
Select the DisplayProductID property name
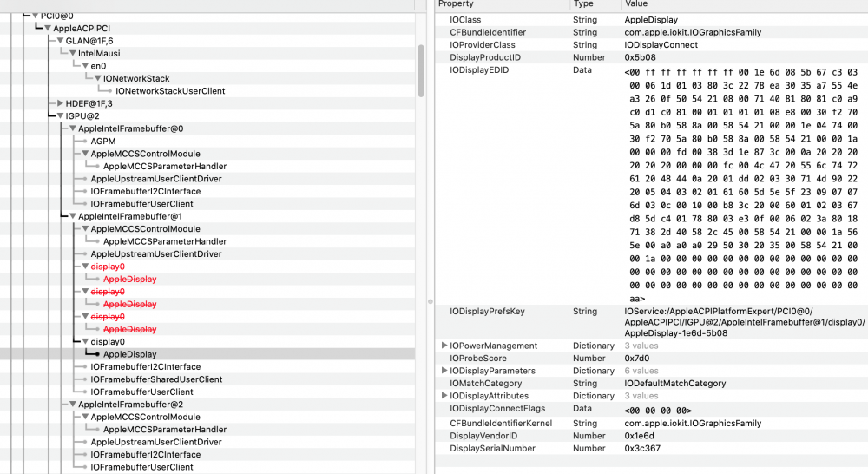tap(485, 57)
